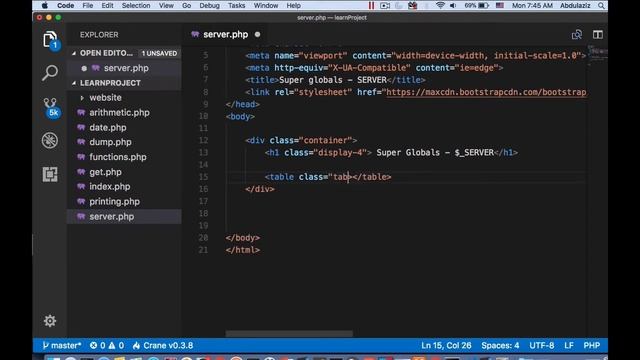Open date.php in the explorer
640x360 pixels.
click(108, 127)
